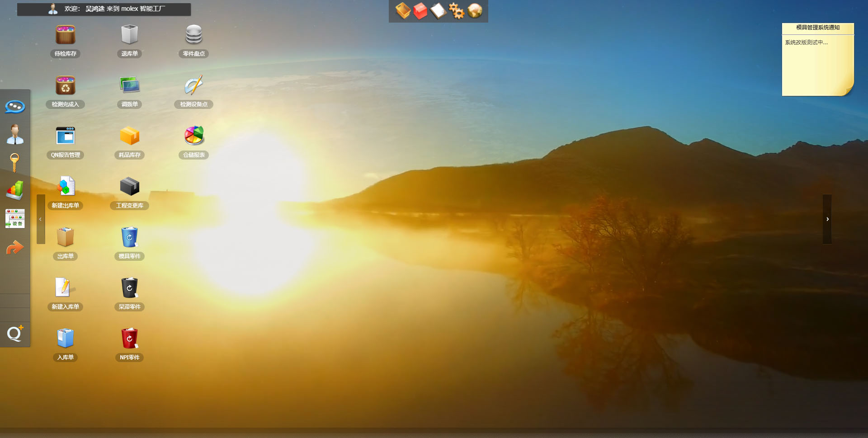Click the 耗品库存 yellow box icon
Image resolution: width=868 pixels, height=438 pixels.
[129, 136]
